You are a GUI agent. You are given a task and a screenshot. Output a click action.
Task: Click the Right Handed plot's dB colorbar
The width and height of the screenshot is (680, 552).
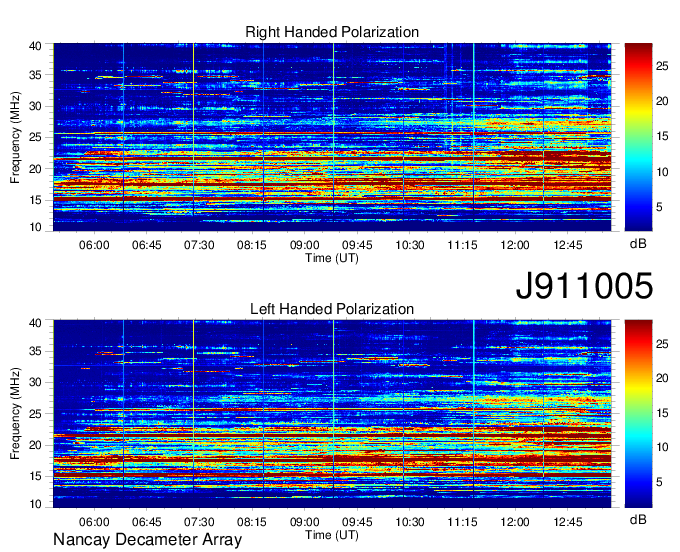coord(638,137)
